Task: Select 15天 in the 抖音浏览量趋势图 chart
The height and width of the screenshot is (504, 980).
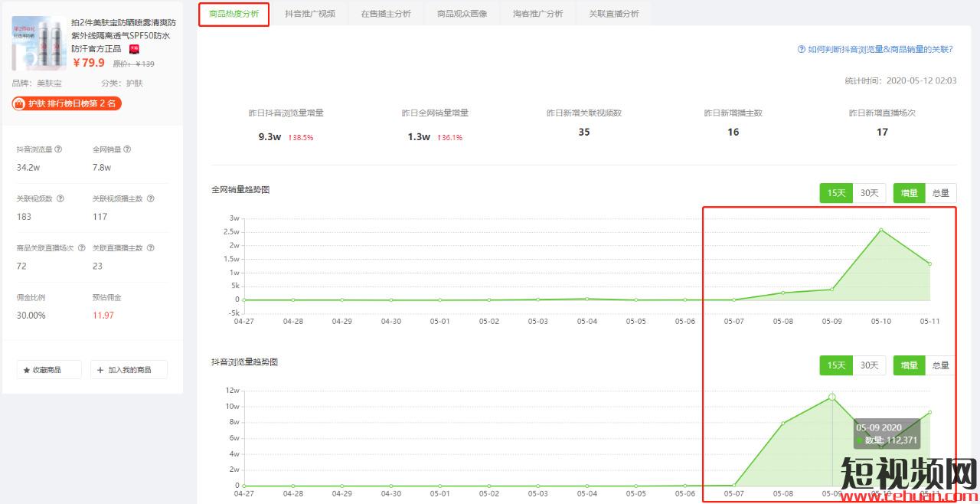Action: click(836, 365)
